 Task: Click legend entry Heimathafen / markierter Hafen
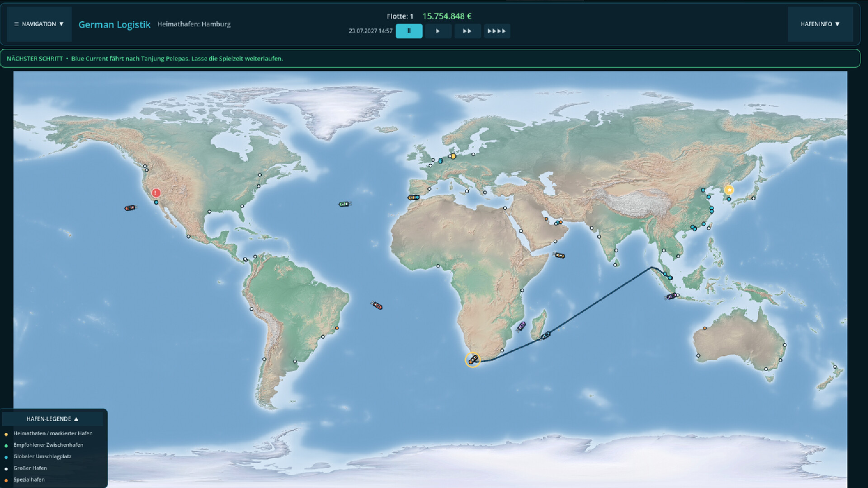tap(53, 433)
